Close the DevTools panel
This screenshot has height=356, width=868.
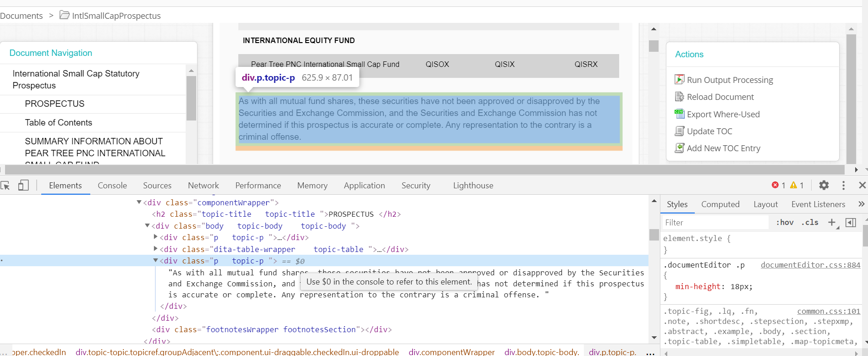click(862, 185)
